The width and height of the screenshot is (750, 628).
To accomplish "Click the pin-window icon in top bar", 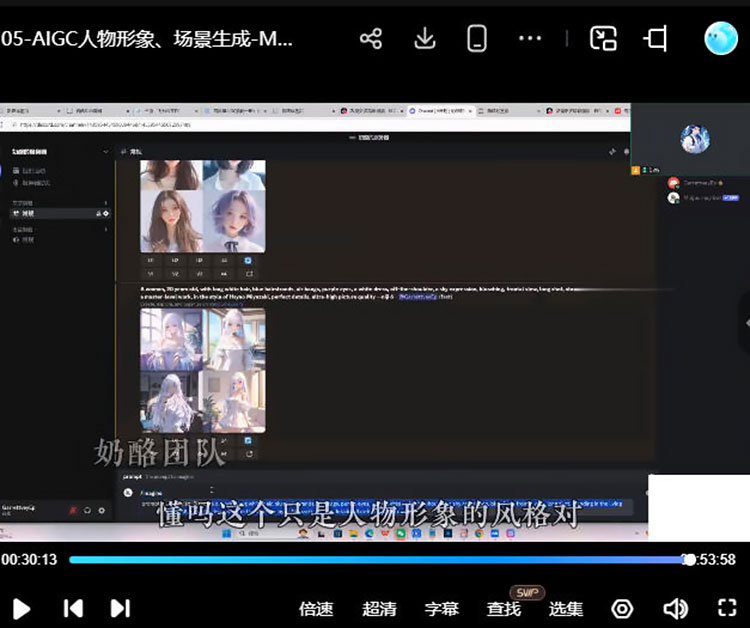I will tap(656, 39).
